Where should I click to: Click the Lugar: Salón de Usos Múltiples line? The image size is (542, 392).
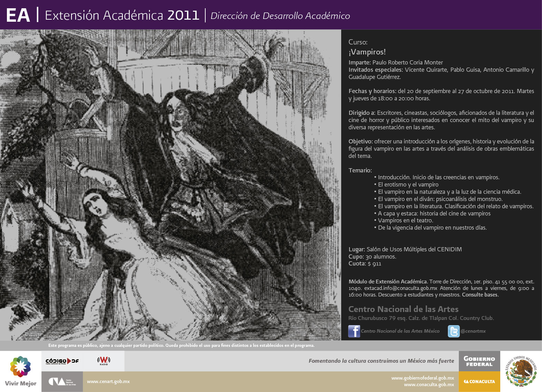[x=405, y=249]
